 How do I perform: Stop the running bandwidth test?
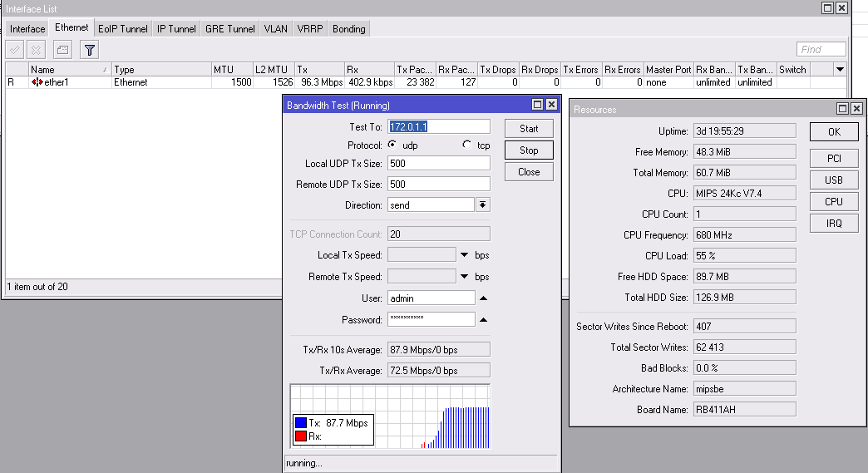pyautogui.click(x=529, y=150)
